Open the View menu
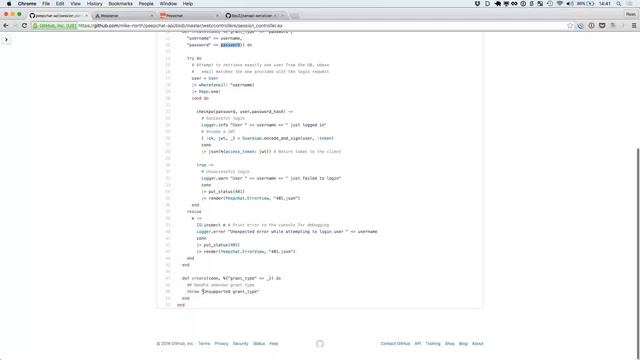640x360 pixels. (76, 4)
